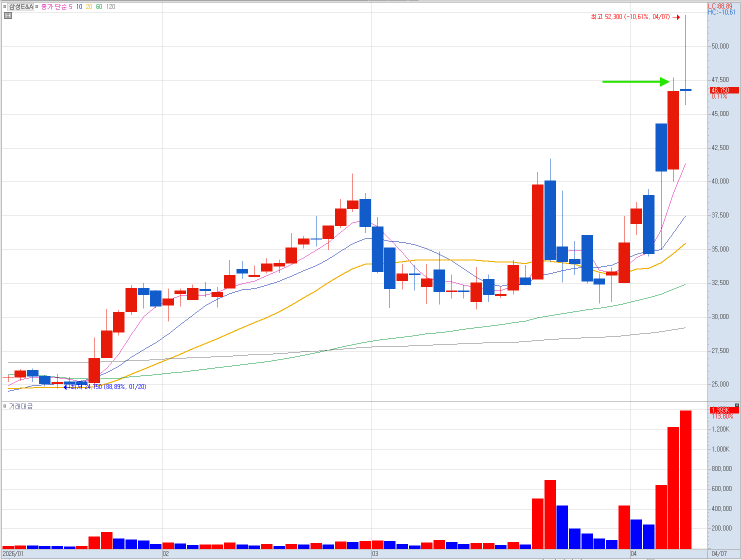Click the red arrow beside the 최고 label
Viewport: 741px width, 560px height.
point(676,17)
